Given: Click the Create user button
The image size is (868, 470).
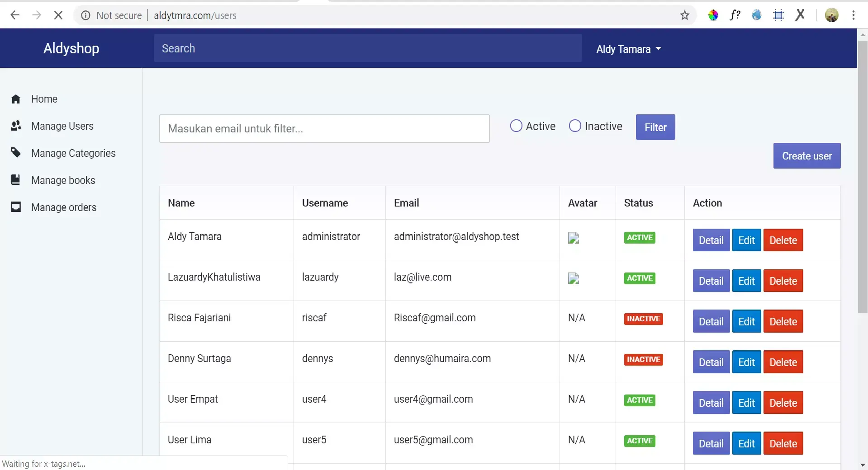Looking at the screenshot, I should click(807, 156).
